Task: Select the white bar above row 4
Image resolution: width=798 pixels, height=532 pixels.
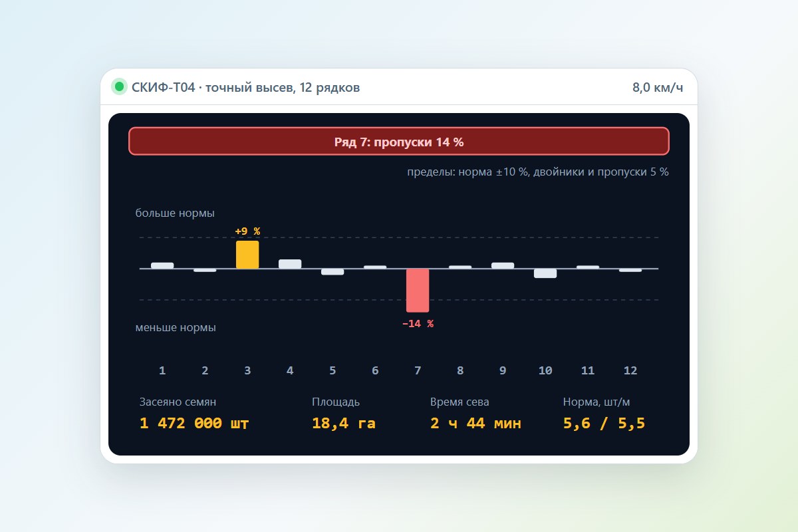Action: tap(290, 264)
